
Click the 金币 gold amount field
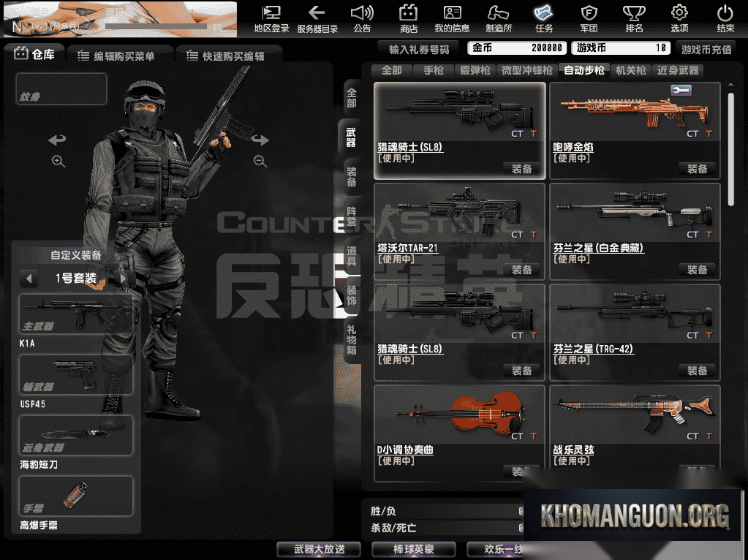[517, 48]
